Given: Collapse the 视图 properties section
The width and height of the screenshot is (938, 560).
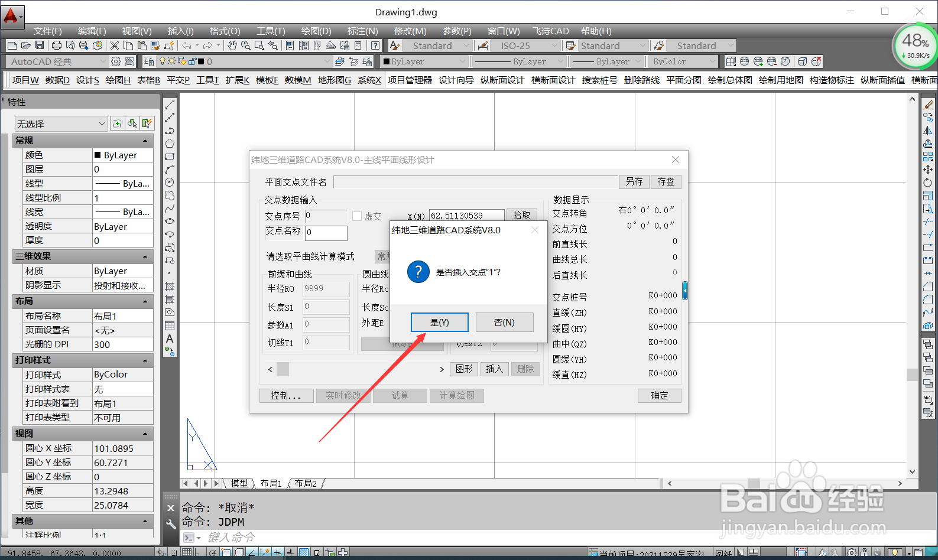Looking at the screenshot, I should [x=145, y=434].
